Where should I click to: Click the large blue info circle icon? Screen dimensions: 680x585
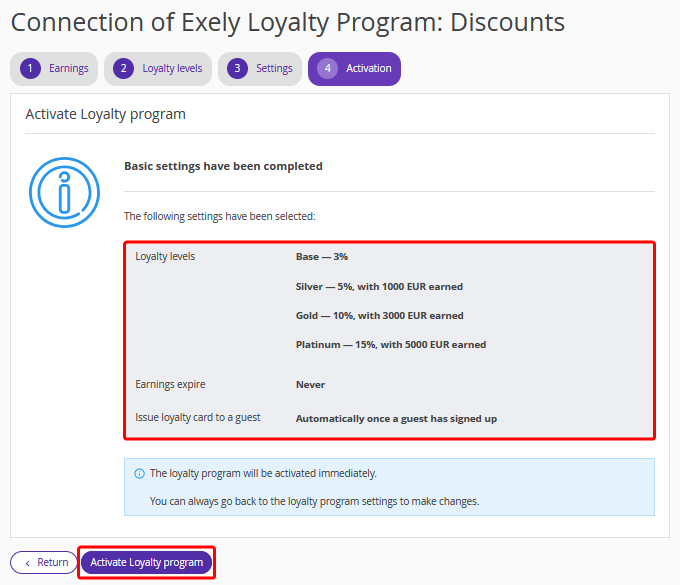coord(63,192)
